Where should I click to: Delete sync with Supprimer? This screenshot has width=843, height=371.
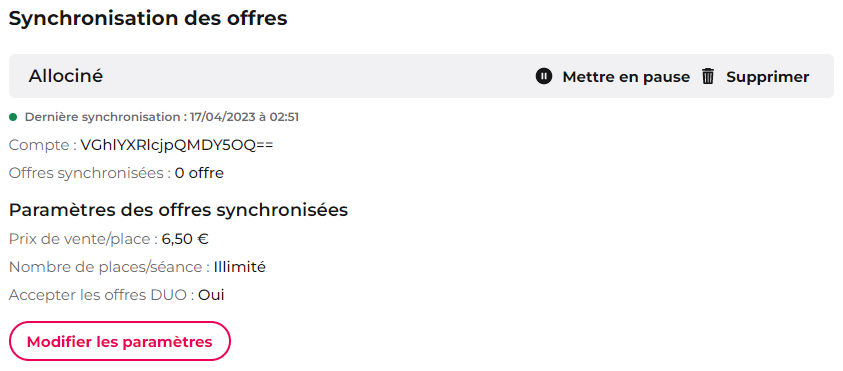[x=755, y=77]
